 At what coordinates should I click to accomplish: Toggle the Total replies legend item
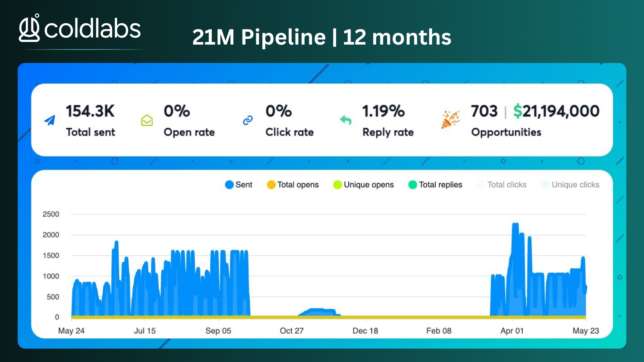(x=435, y=185)
